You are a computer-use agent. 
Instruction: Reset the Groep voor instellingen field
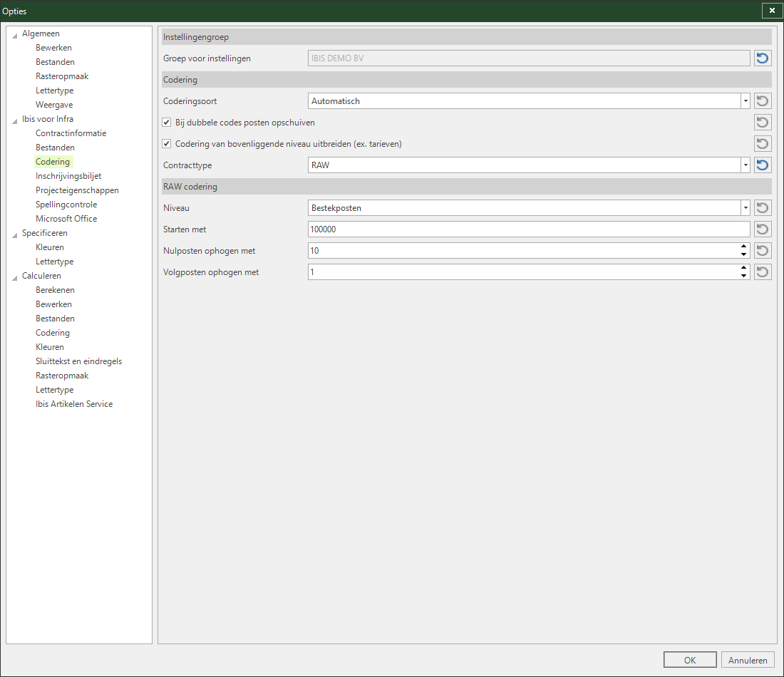coord(763,58)
